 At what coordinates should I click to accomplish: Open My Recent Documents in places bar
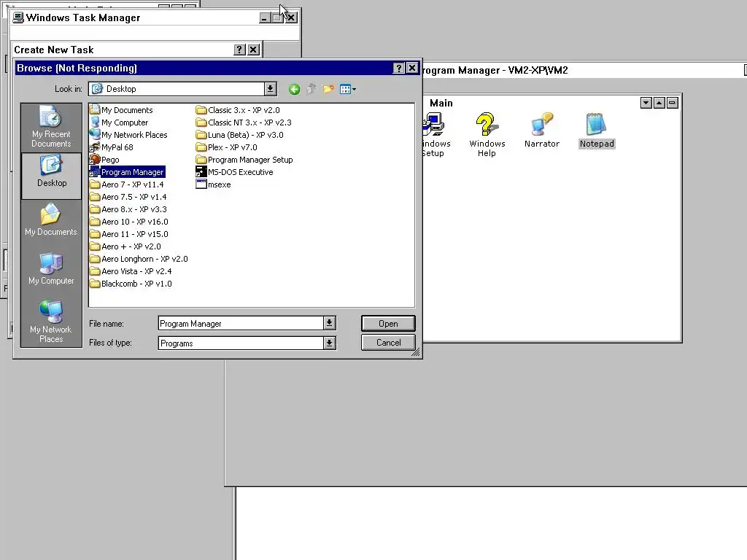51,127
